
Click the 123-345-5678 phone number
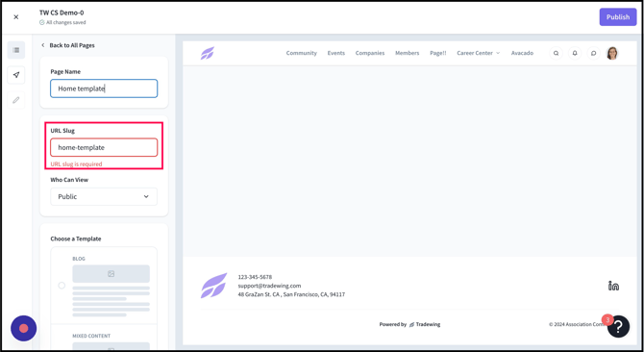255,277
